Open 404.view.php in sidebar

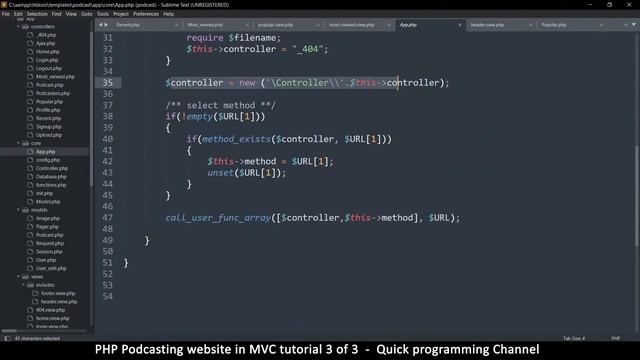point(50,310)
